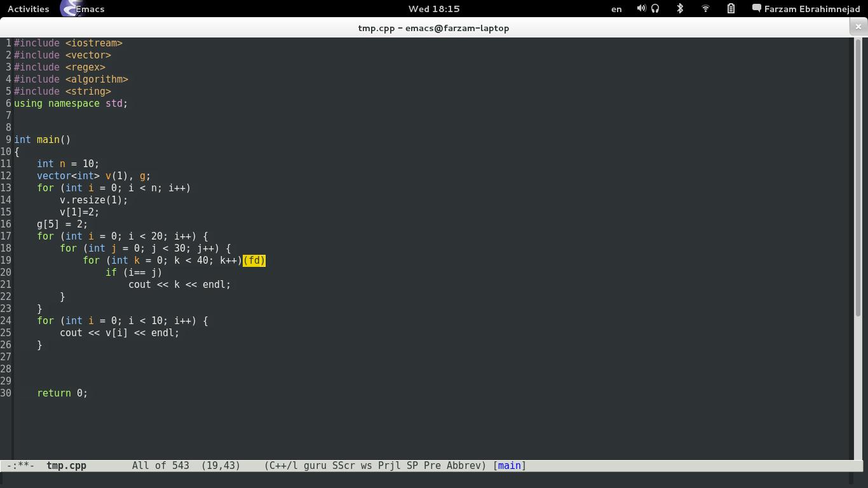Expand the Farzam Ebrahimnejad user menu
The width and height of the screenshot is (868, 488).
coord(806,9)
